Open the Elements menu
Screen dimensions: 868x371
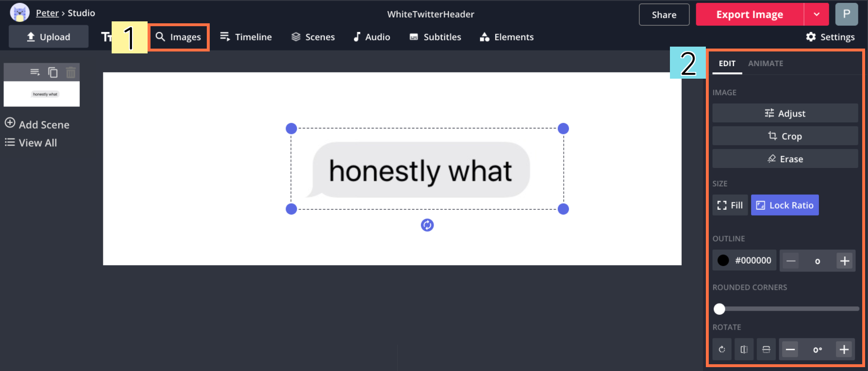click(507, 37)
